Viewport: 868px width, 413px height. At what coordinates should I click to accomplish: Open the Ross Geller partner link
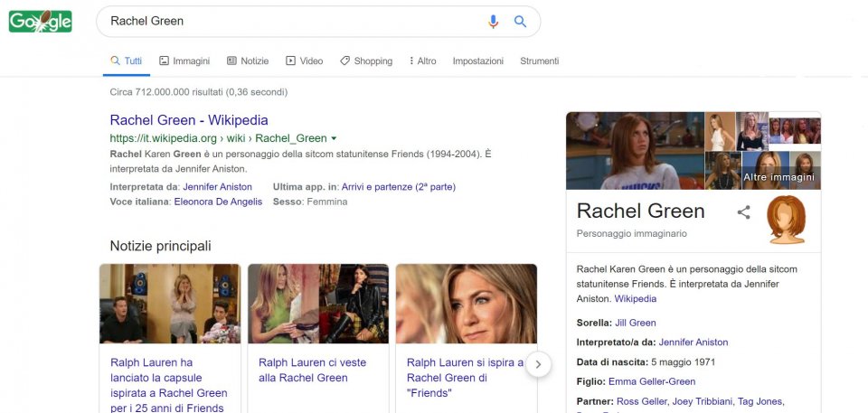pyautogui.click(x=642, y=401)
